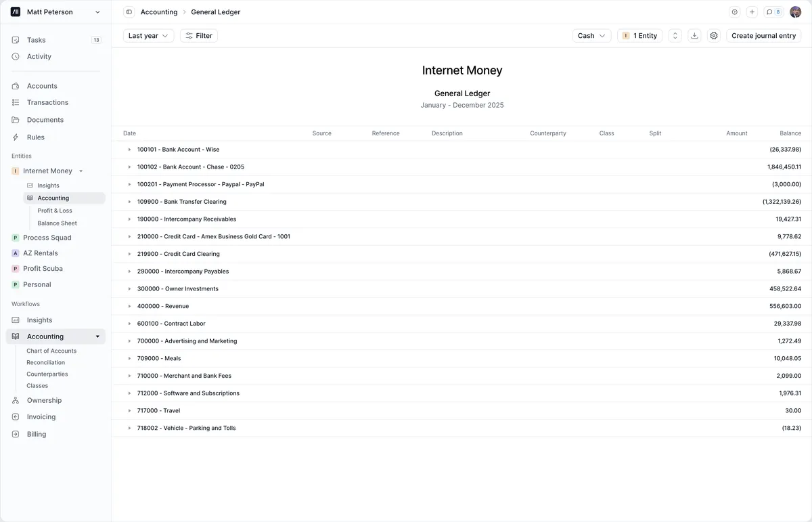Open Insights under Internet Money
The width and height of the screenshot is (812, 522).
tap(48, 186)
